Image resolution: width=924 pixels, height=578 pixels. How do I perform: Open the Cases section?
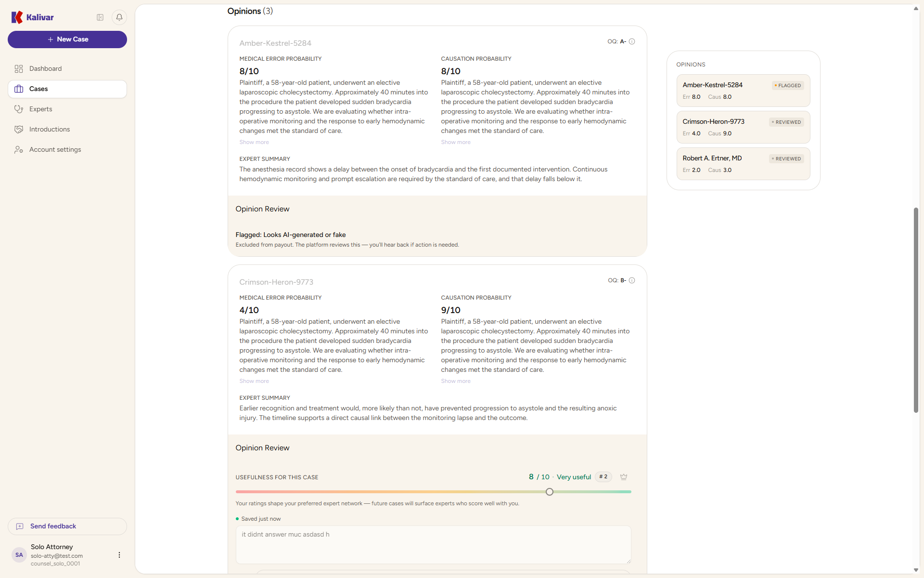tap(67, 89)
